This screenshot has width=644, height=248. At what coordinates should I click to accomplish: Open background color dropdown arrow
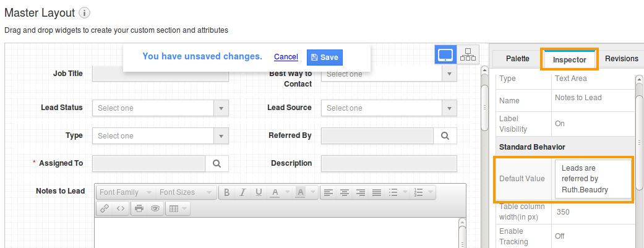(x=314, y=192)
